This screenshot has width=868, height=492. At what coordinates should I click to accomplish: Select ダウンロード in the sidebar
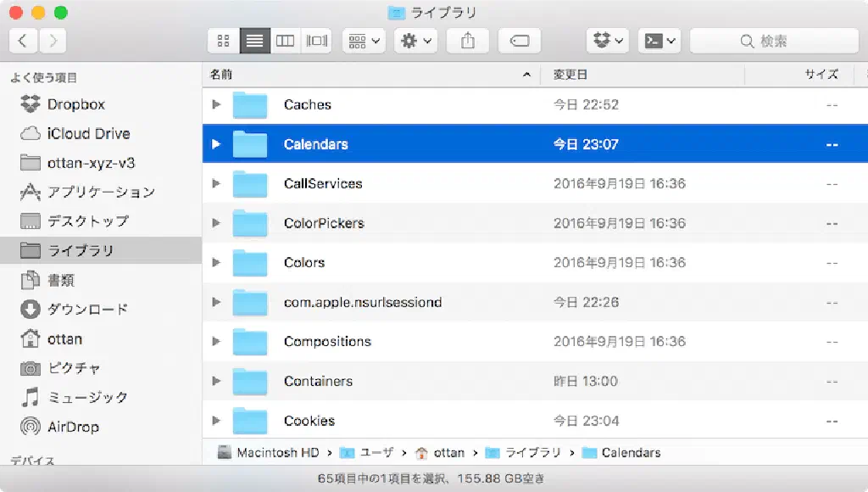86,310
